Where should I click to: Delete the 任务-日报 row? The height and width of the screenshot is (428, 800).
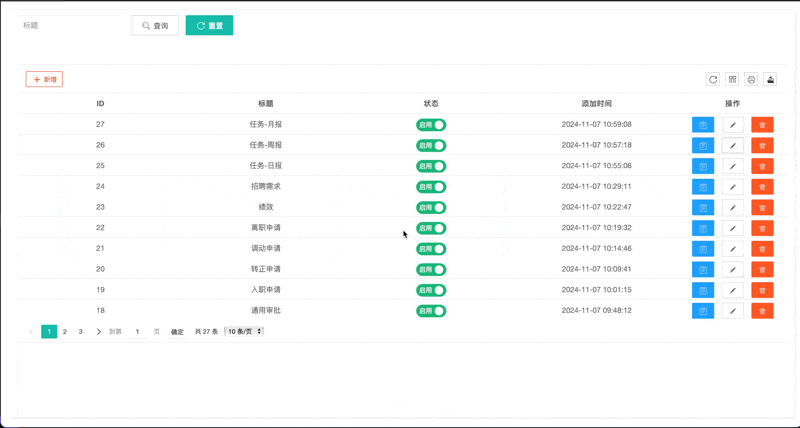coord(762,166)
